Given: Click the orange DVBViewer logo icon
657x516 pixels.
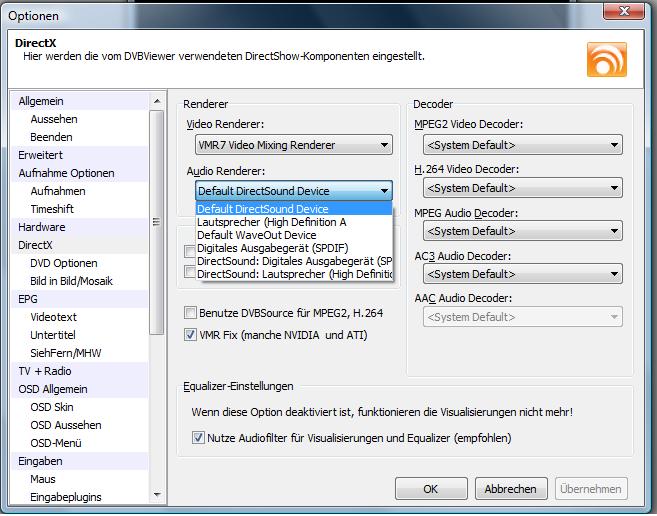Looking at the screenshot, I should pyautogui.click(x=607, y=60).
